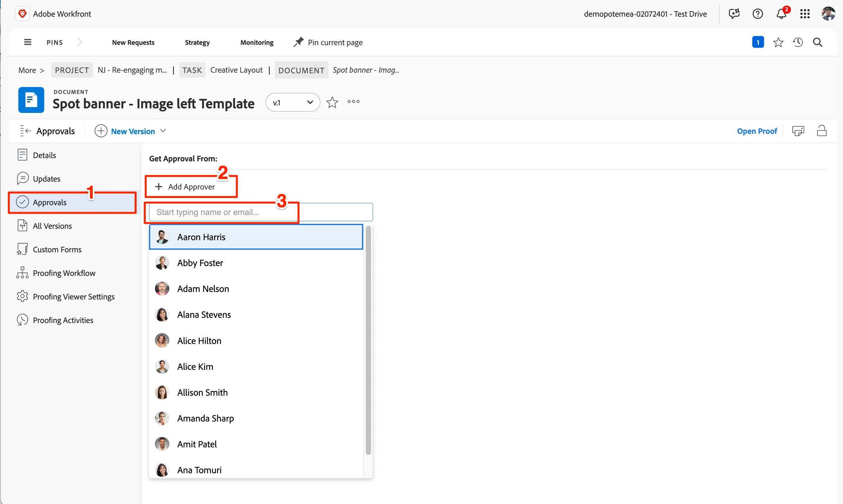The width and height of the screenshot is (843, 504).
Task: Open the announcements chat icon
Action: pos(734,14)
